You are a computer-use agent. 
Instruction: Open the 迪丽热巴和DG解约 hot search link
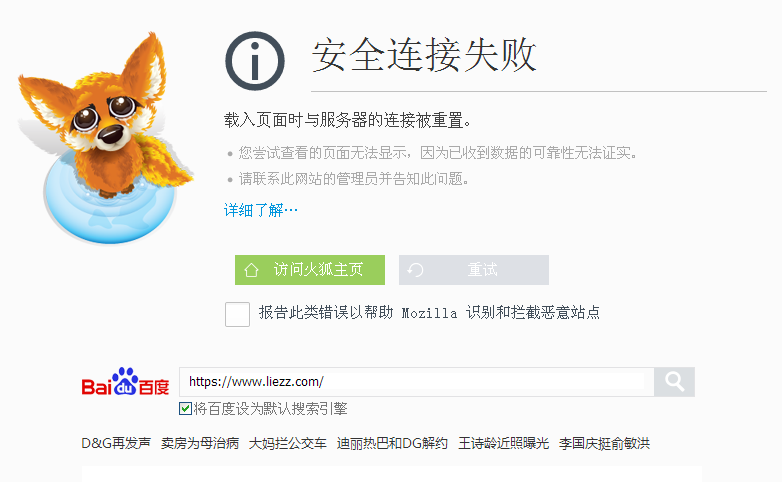pyautogui.click(x=392, y=443)
